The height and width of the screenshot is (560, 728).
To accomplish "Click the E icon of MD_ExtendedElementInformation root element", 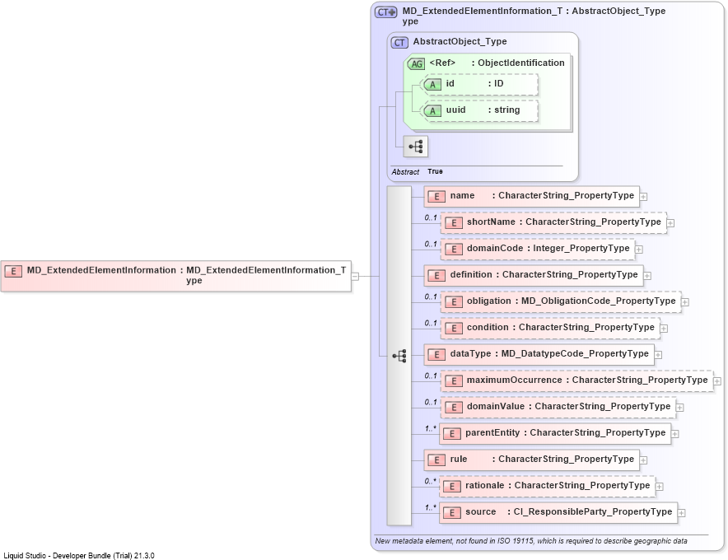I will 13,271.
